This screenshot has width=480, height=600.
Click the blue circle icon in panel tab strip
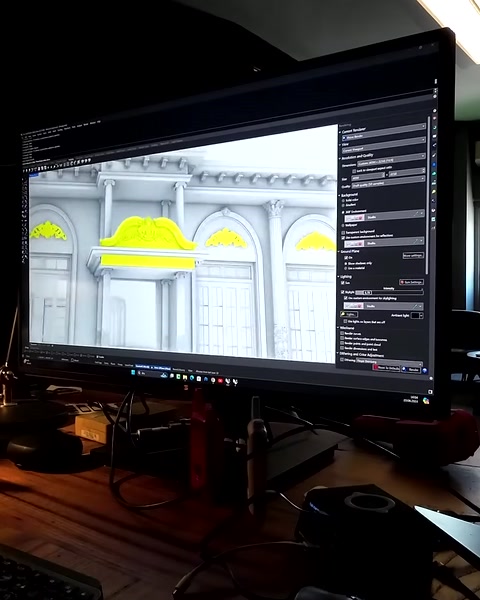point(434,165)
